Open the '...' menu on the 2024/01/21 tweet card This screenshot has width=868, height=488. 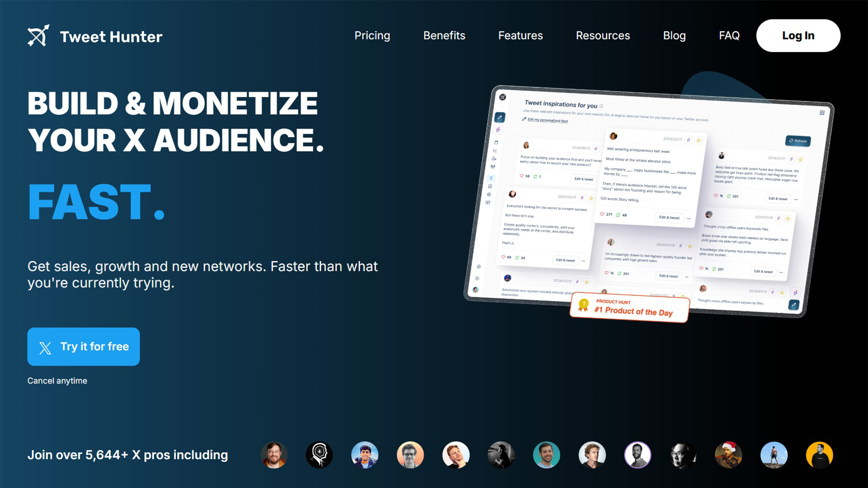pyautogui.click(x=796, y=199)
